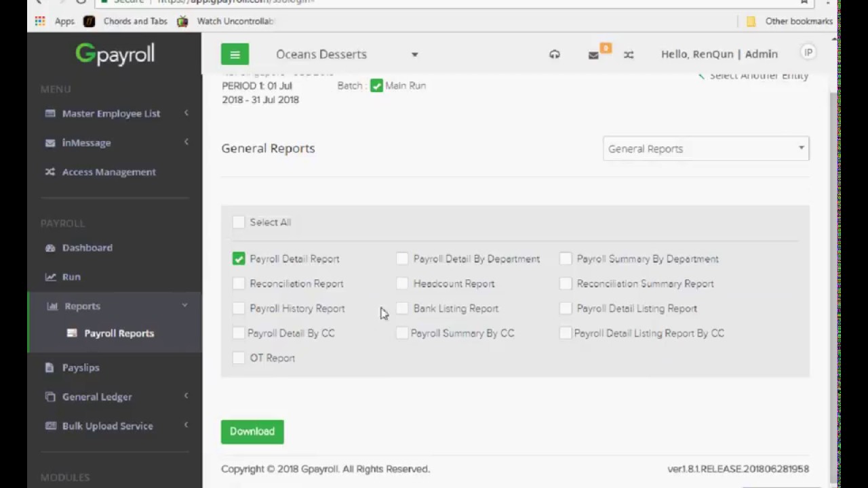The width and height of the screenshot is (868, 488).
Task: Expand Master Employee List chevron
Action: click(x=186, y=113)
